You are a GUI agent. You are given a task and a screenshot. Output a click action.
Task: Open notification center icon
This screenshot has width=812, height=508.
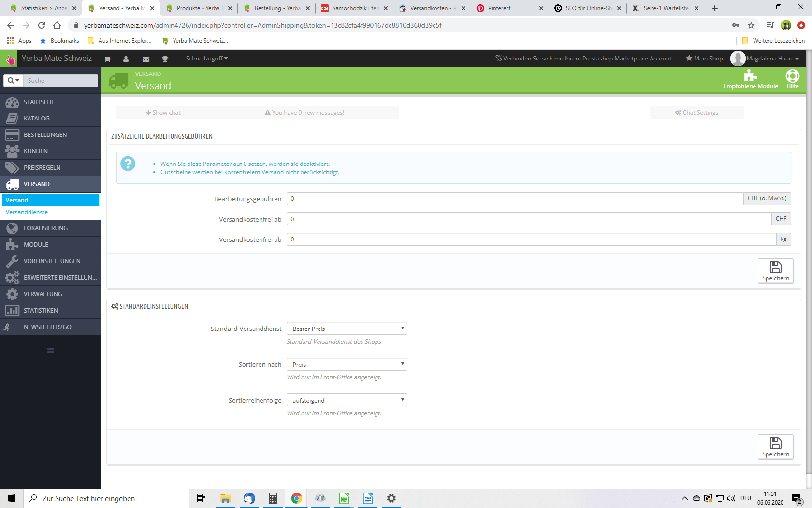797,499
